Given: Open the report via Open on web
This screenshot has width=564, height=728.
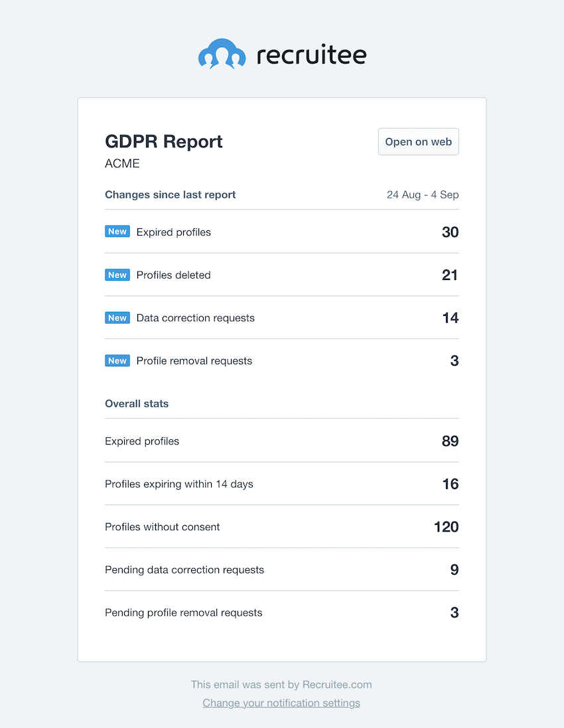Looking at the screenshot, I should 418,141.
